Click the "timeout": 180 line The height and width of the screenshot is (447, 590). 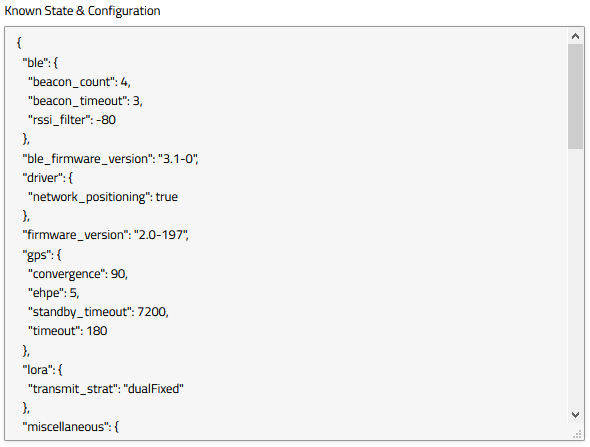[68, 331]
